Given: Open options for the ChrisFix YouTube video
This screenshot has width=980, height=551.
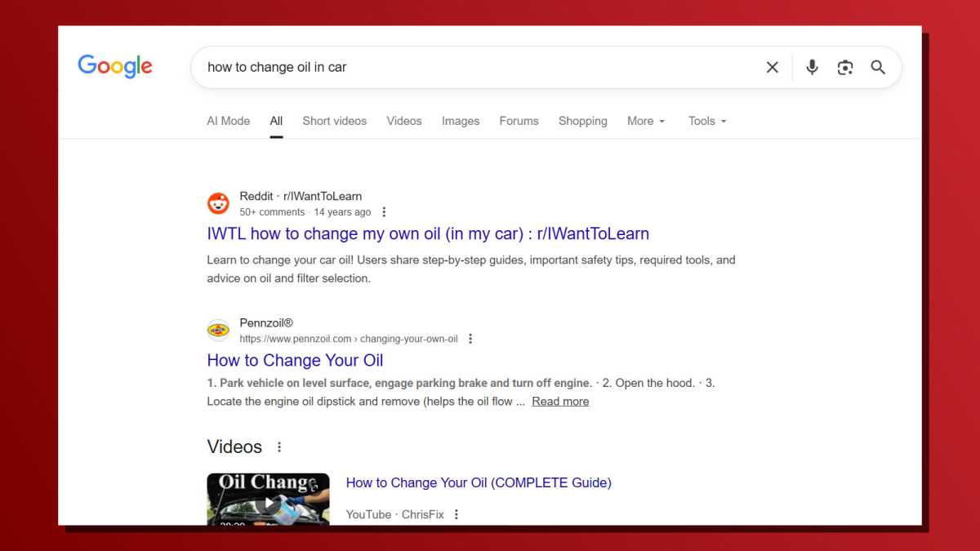Looking at the screenshot, I should (x=457, y=514).
